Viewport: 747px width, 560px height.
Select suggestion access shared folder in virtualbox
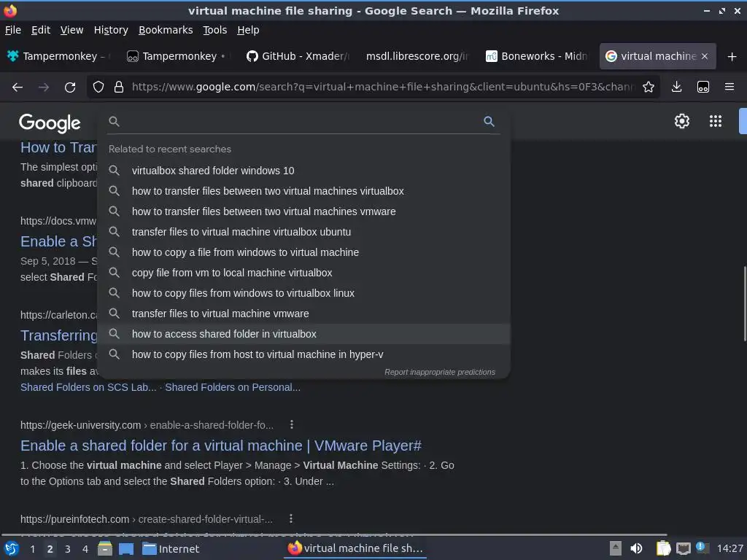[303, 334]
